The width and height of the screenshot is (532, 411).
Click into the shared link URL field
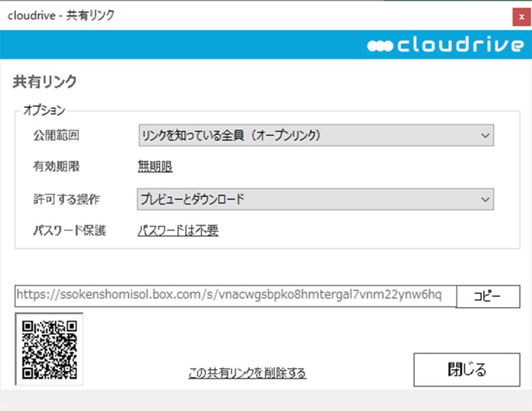(x=235, y=296)
